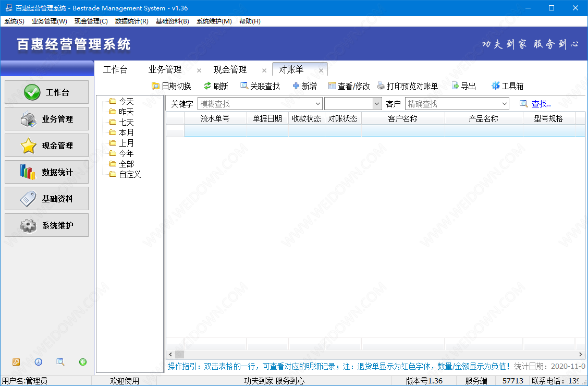Screen dimensions: 588x386
Task: Select the 本月 date folder
Action: [x=126, y=132]
